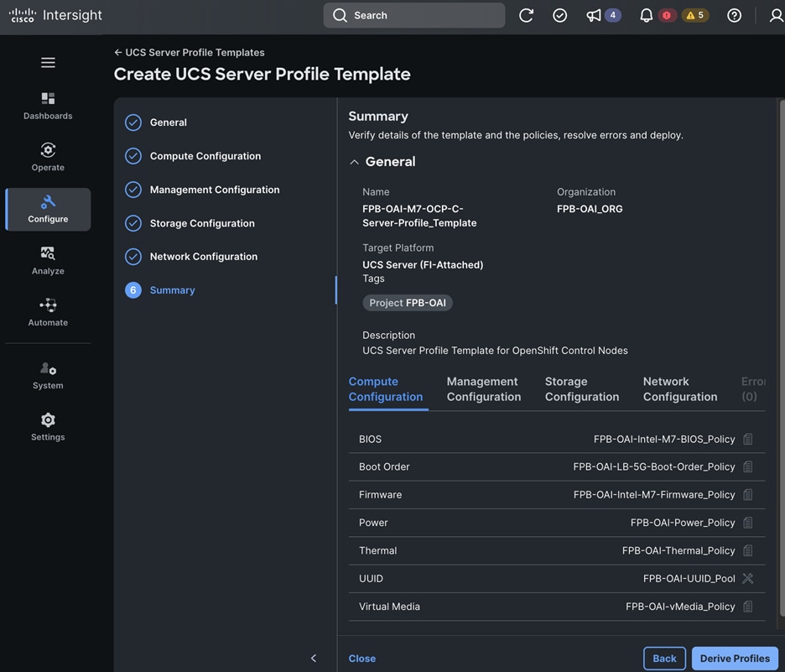Open announcements megaphone with 4 badge
This screenshot has height=672, width=785.
point(604,16)
